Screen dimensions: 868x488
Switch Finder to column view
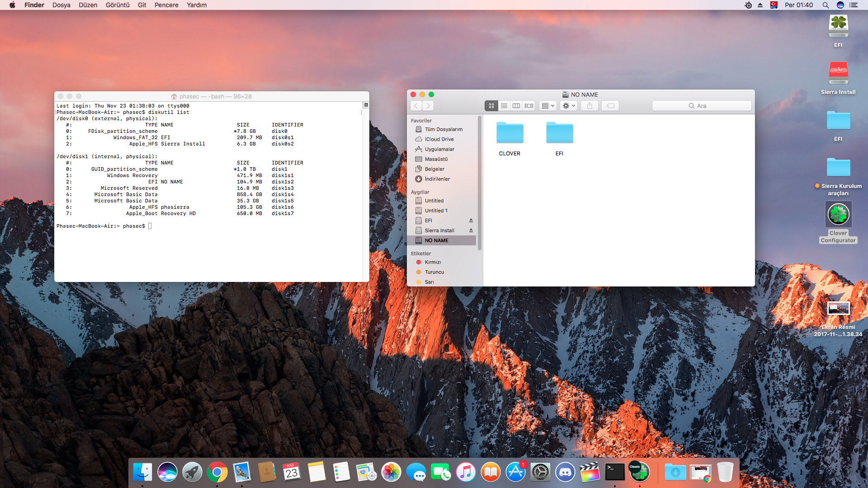point(516,105)
